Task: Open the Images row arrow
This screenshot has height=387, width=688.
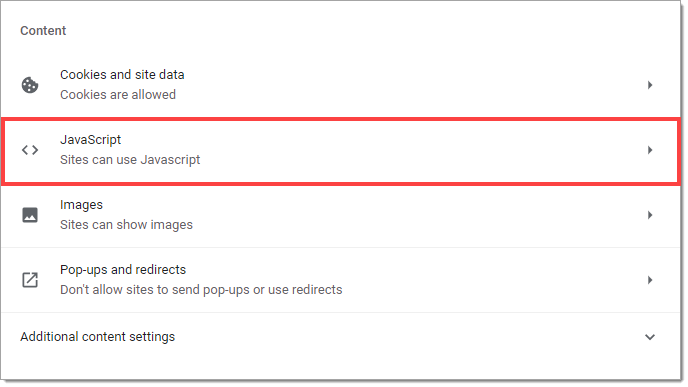Action: [x=650, y=215]
